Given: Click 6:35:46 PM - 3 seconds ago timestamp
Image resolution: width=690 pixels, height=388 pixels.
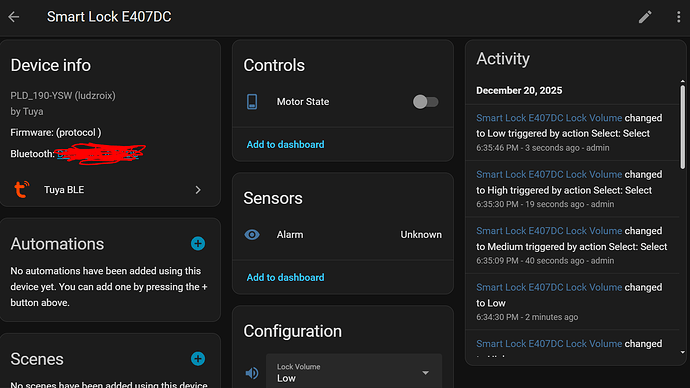Looking at the screenshot, I should coord(543,148).
